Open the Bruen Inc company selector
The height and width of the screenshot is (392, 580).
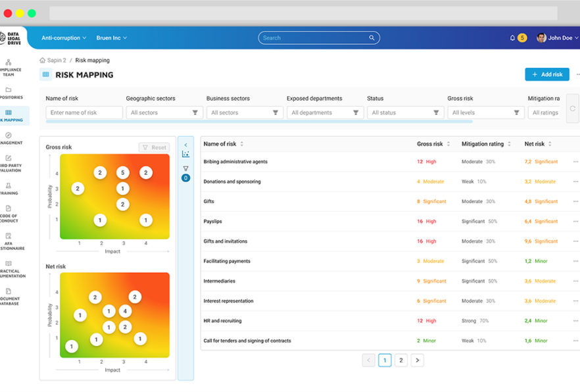click(110, 37)
